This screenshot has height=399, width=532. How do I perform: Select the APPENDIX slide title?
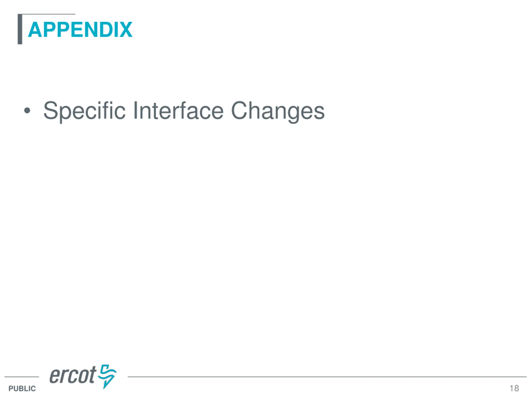click(80, 30)
